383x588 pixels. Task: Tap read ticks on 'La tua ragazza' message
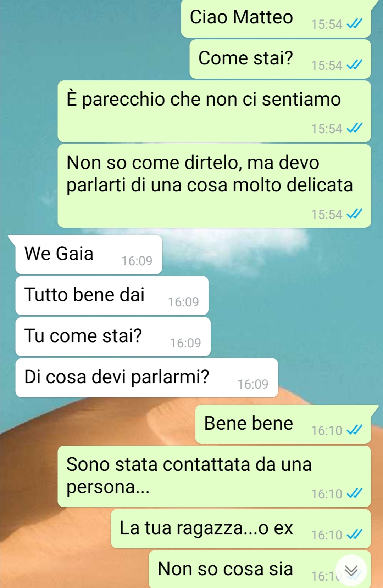point(354,535)
